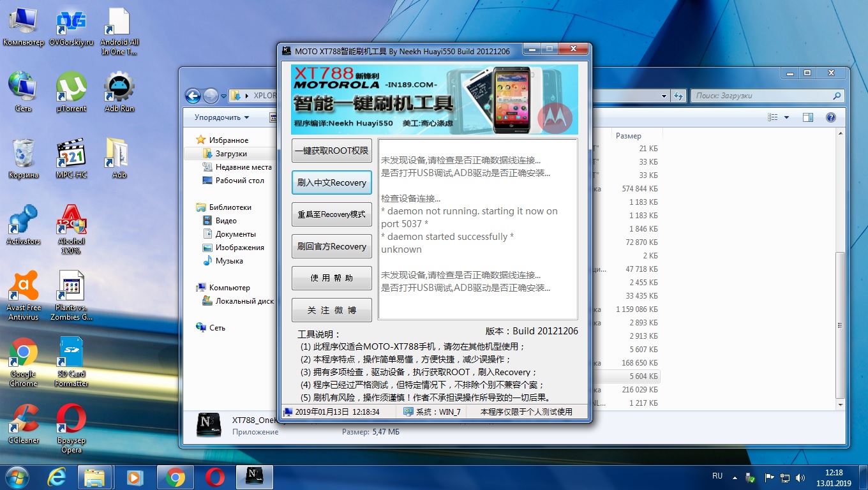The image size is (868, 490).
Task: Launch Alcohol 120% from the desktop
Action: coord(71,228)
